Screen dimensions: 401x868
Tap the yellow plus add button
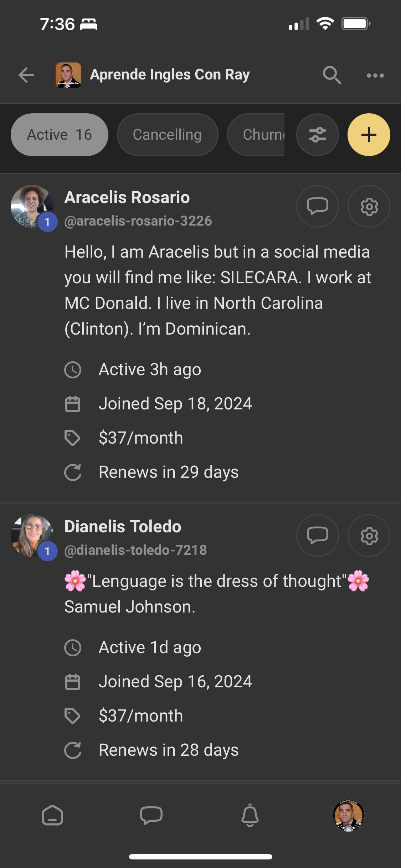(369, 135)
